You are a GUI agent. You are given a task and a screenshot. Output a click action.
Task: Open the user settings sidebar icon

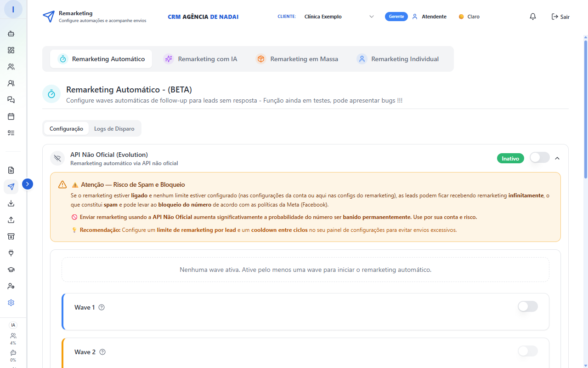[x=11, y=286]
